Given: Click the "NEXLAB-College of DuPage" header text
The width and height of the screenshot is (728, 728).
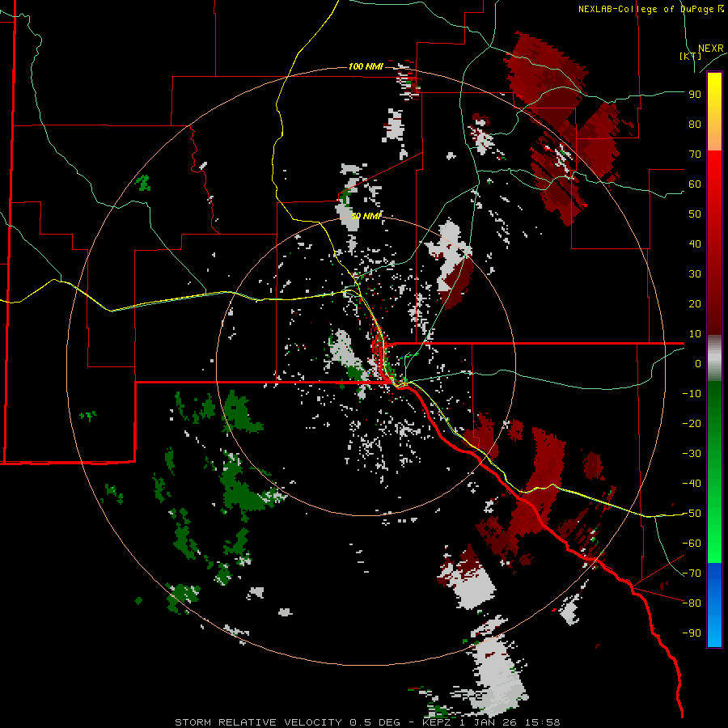Looking at the screenshot, I should (645, 9).
